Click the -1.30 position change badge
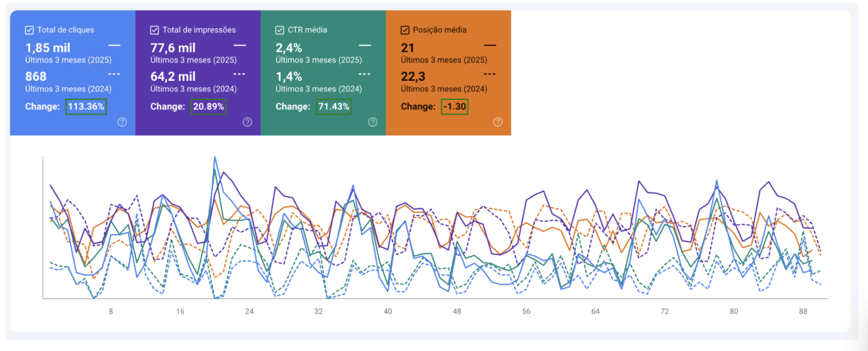This screenshot has height=351, width=868. click(454, 106)
